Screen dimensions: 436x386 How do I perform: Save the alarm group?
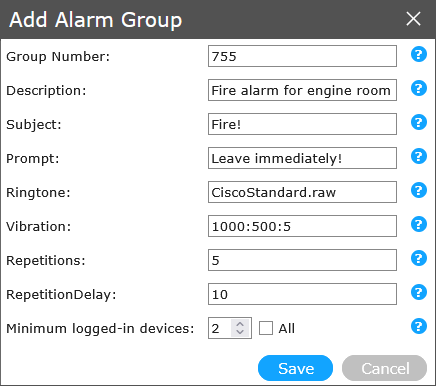(x=295, y=368)
